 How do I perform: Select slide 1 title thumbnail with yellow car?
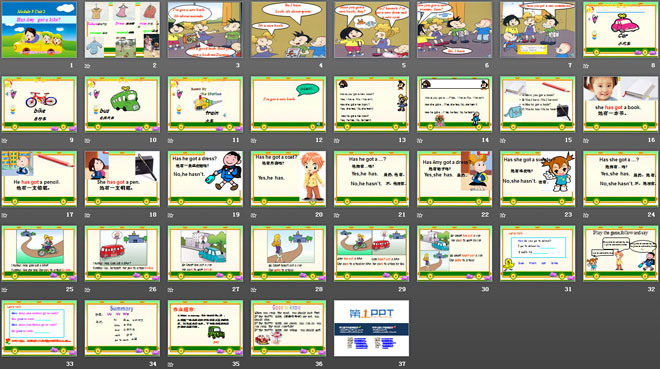tap(39, 29)
